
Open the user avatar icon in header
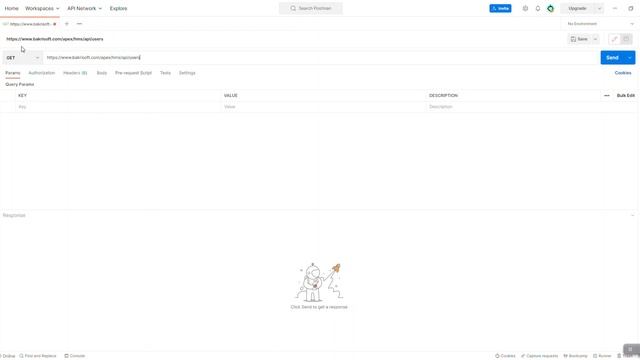[551, 8]
